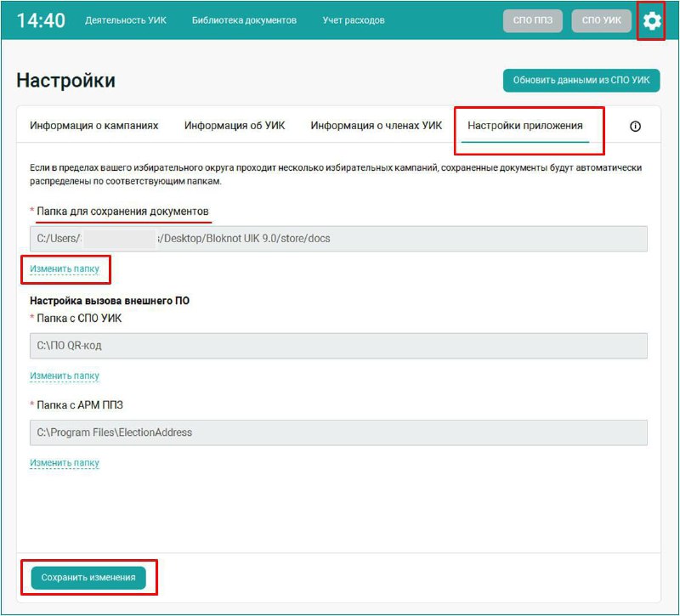Open the Библиотека документов menu
Screen dimensions: 680x616
coord(244,20)
